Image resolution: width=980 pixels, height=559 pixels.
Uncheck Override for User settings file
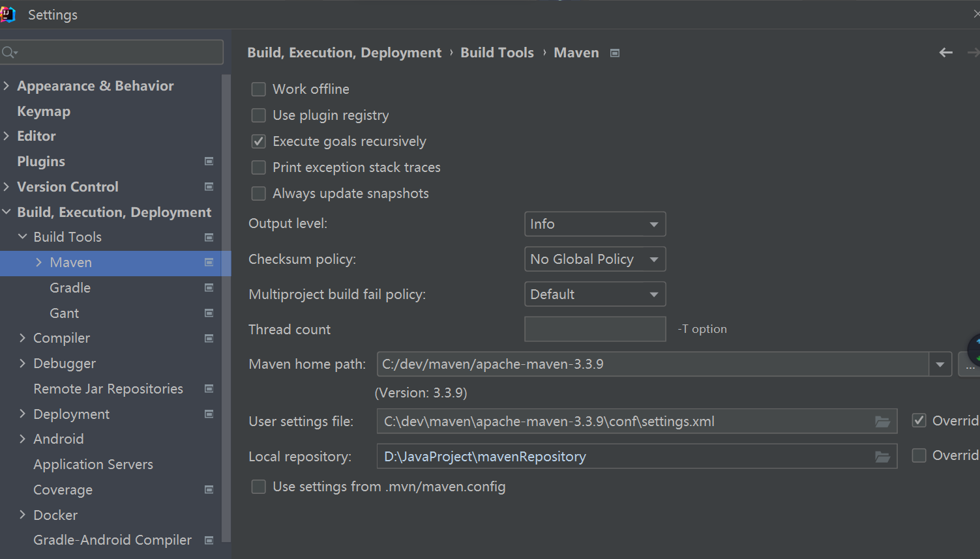point(919,420)
